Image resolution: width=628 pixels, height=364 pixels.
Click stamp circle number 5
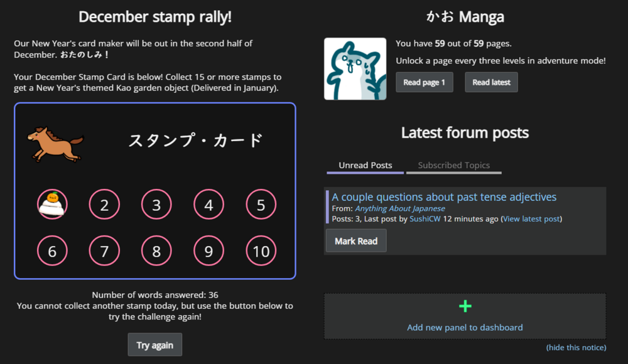point(261,205)
